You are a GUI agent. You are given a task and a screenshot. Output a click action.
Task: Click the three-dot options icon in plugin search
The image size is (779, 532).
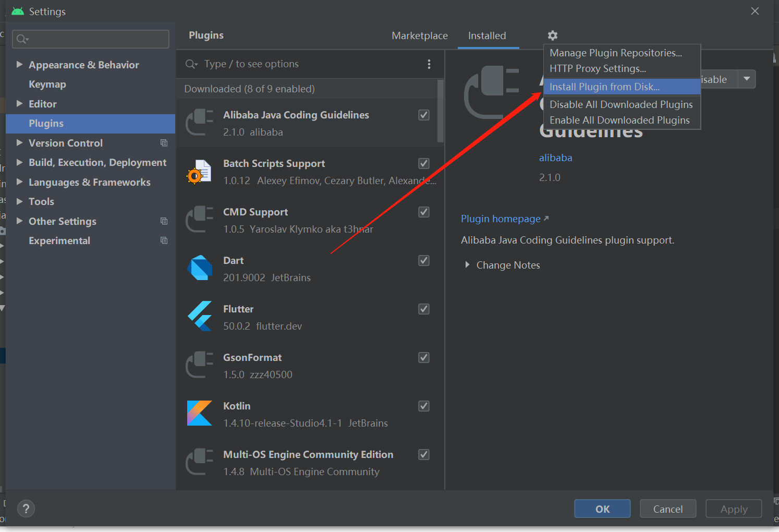429,64
